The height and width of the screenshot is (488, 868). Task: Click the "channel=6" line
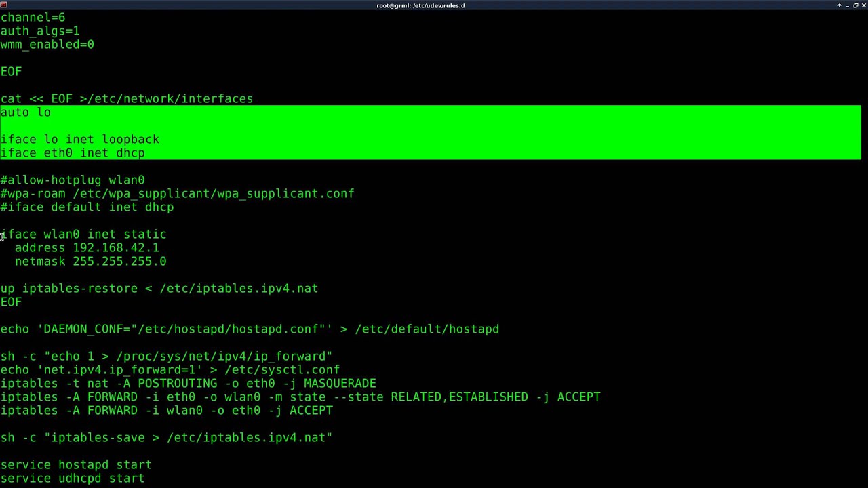tap(33, 18)
